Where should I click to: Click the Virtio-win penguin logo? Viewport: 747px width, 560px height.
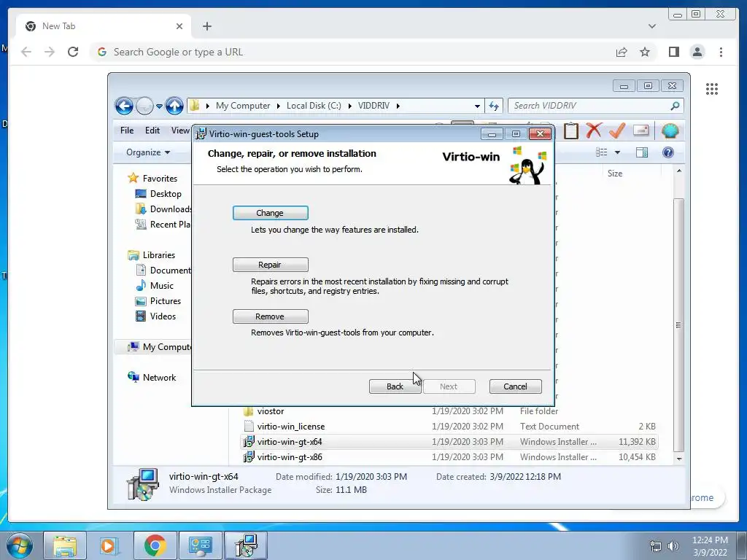(x=527, y=166)
